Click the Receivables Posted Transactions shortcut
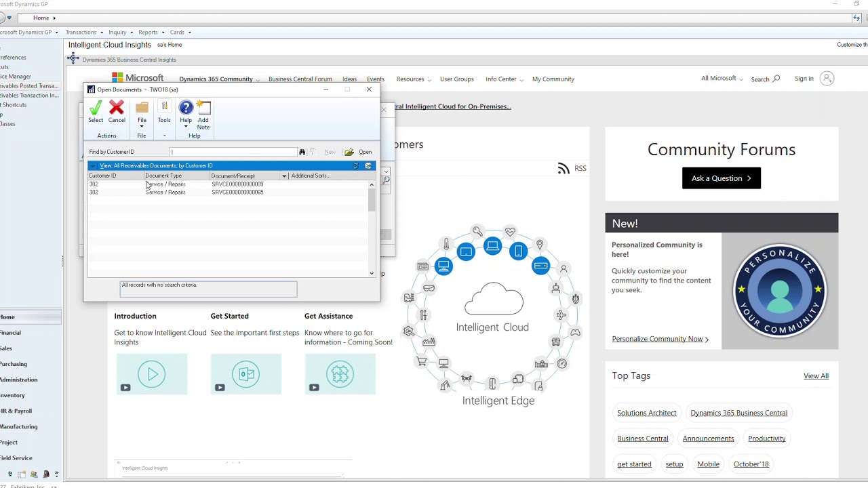This screenshot has height=488, width=868. [29, 86]
